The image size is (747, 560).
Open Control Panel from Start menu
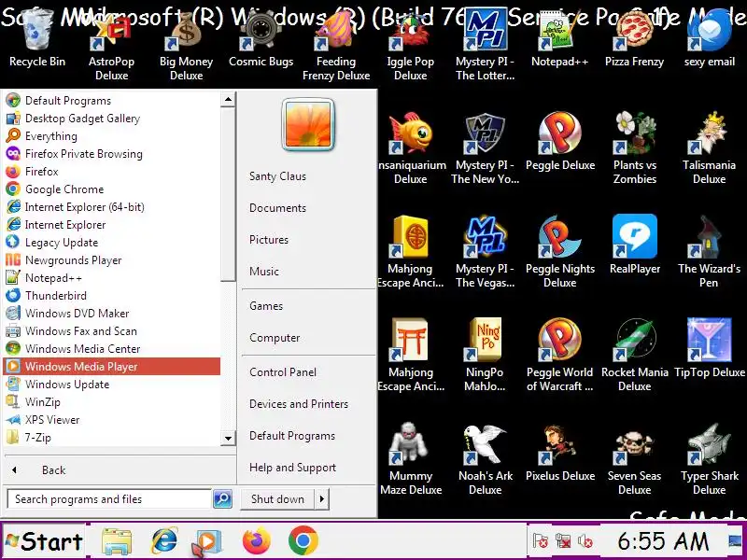coord(283,371)
